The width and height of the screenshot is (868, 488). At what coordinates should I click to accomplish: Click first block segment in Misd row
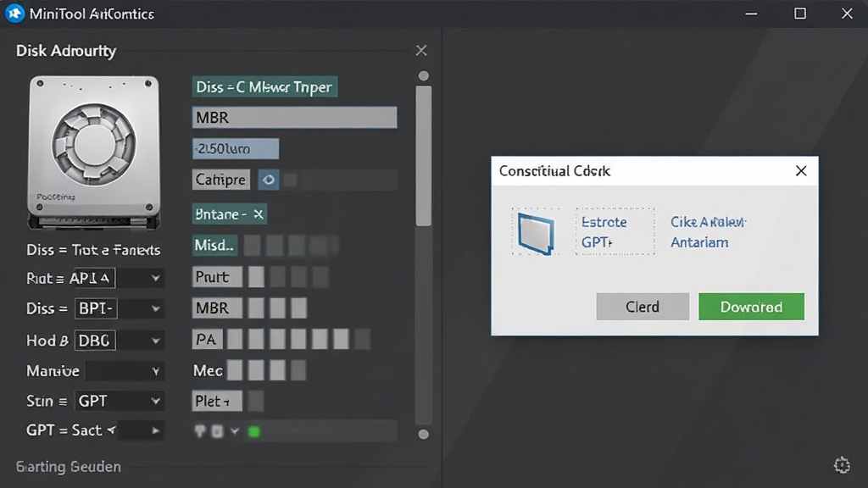tap(252, 246)
